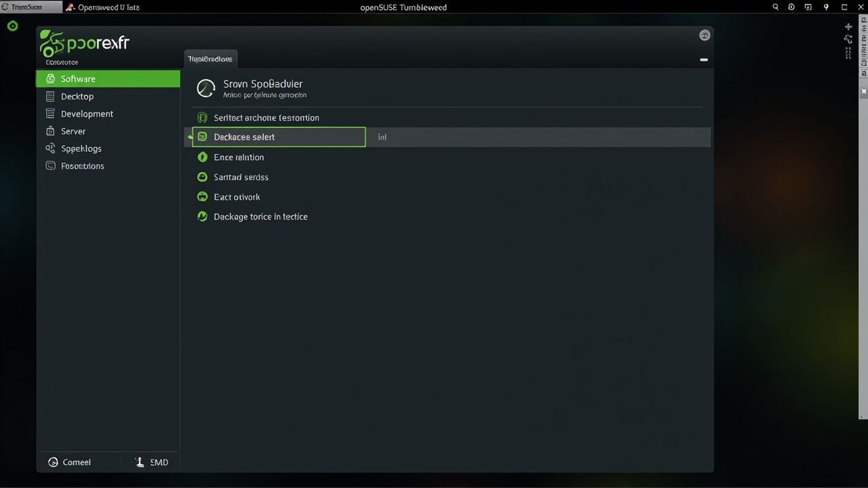Open the Development sidebar category
Viewport: 868px width, 488px height.
point(108,114)
